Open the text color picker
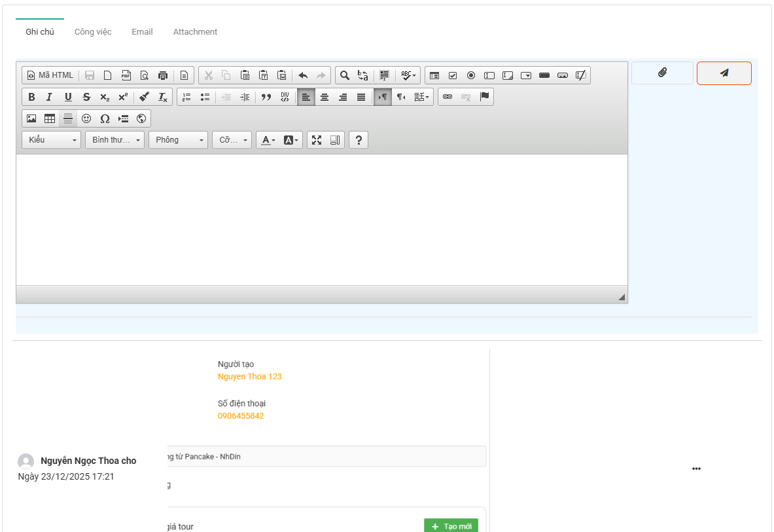The width and height of the screenshot is (774, 532). click(x=267, y=140)
